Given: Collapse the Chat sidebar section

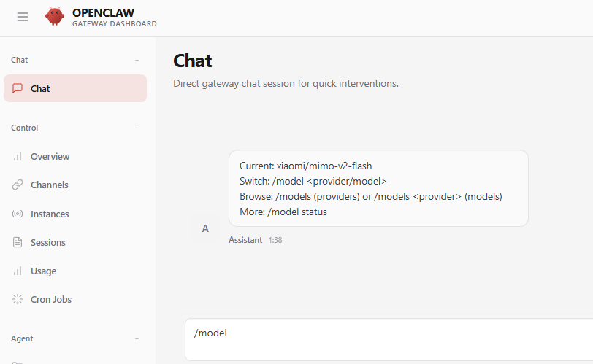Looking at the screenshot, I should (137, 60).
